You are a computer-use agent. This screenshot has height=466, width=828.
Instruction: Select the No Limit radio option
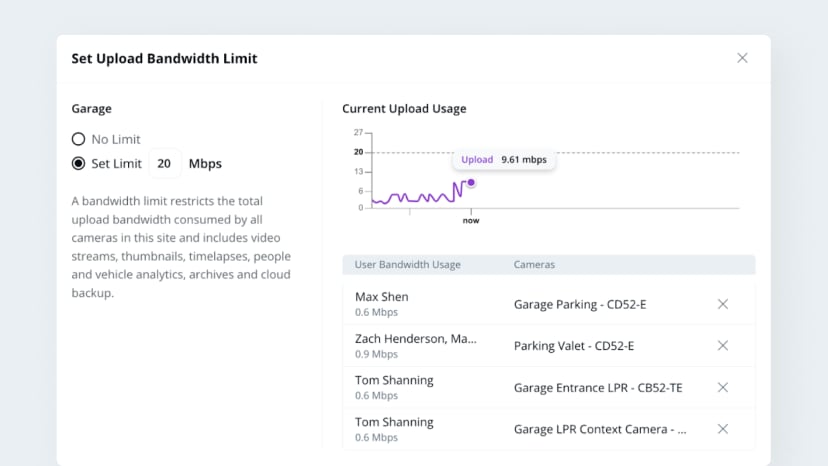(x=78, y=139)
